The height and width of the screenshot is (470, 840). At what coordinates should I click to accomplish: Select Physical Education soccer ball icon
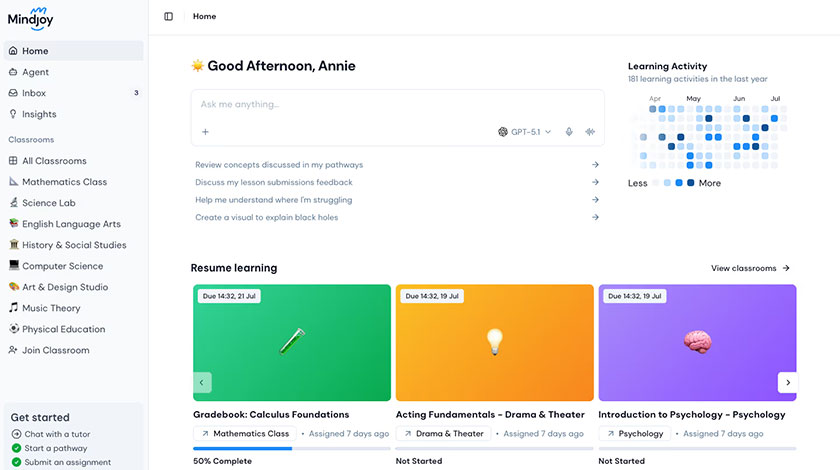[x=13, y=329]
